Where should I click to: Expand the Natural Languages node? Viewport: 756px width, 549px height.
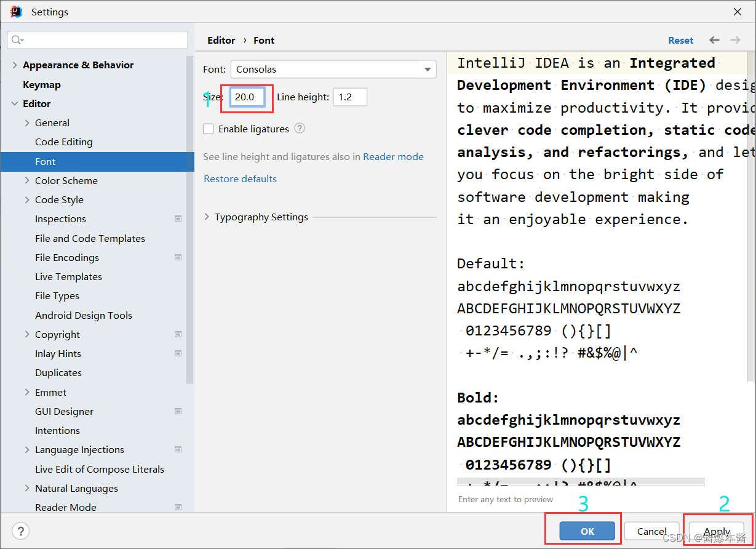coord(27,488)
